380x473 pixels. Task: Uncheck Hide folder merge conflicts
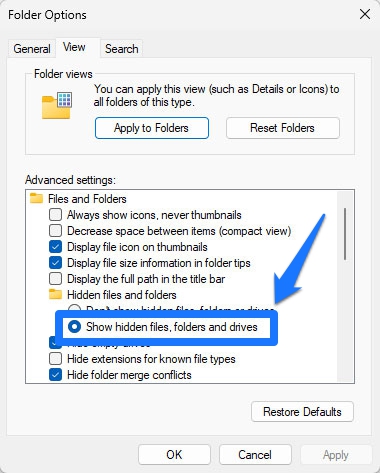click(x=55, y=375)
